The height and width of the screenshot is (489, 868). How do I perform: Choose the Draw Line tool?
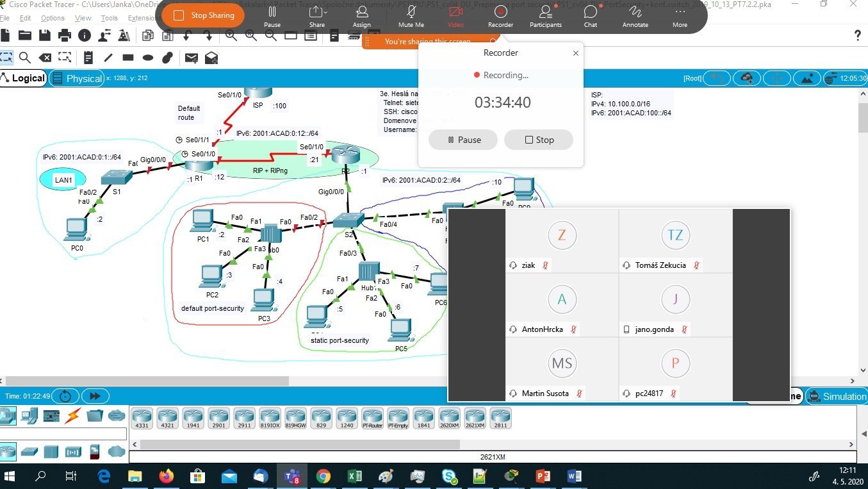click(108, 58)
